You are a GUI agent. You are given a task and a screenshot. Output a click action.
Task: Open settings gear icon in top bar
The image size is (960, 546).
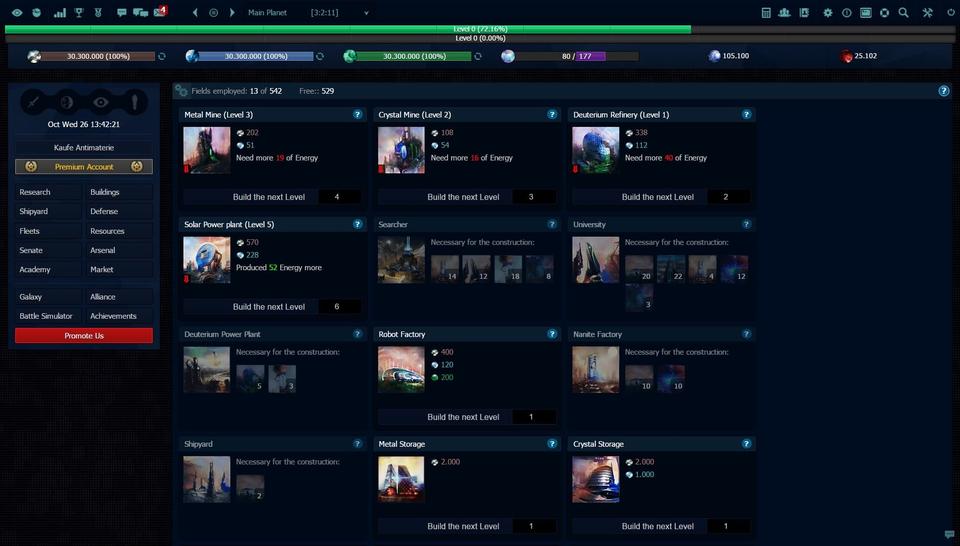[x=827, y=13]
